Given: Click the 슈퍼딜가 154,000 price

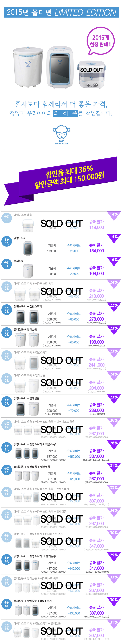Looking at the screenshot, I should [96, 248].
